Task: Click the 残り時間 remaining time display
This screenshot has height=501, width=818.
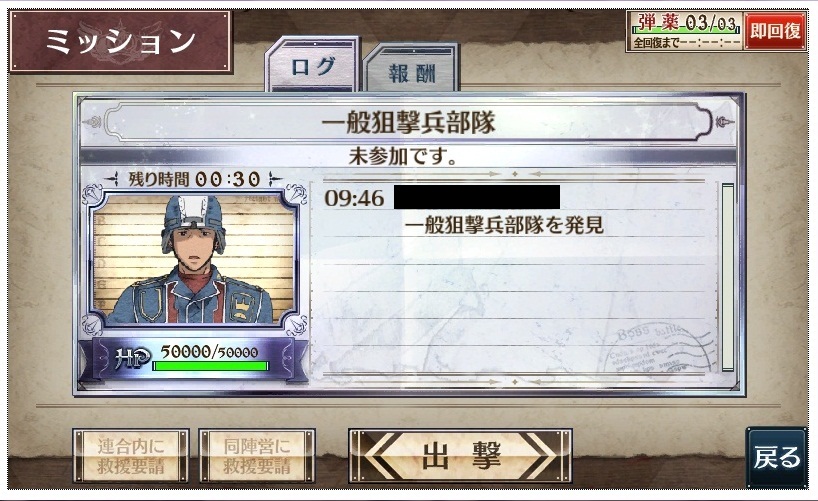Action: point(194,180)
